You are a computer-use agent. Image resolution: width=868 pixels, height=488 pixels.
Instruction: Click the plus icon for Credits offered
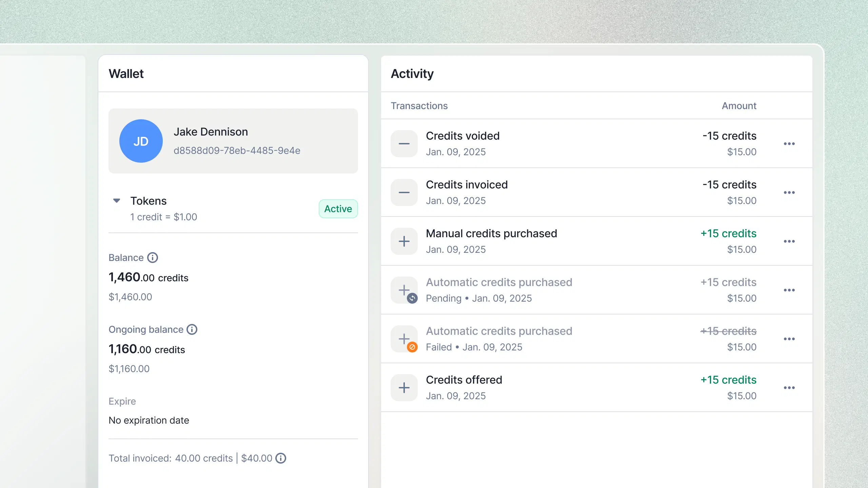[x=404, y=388]
